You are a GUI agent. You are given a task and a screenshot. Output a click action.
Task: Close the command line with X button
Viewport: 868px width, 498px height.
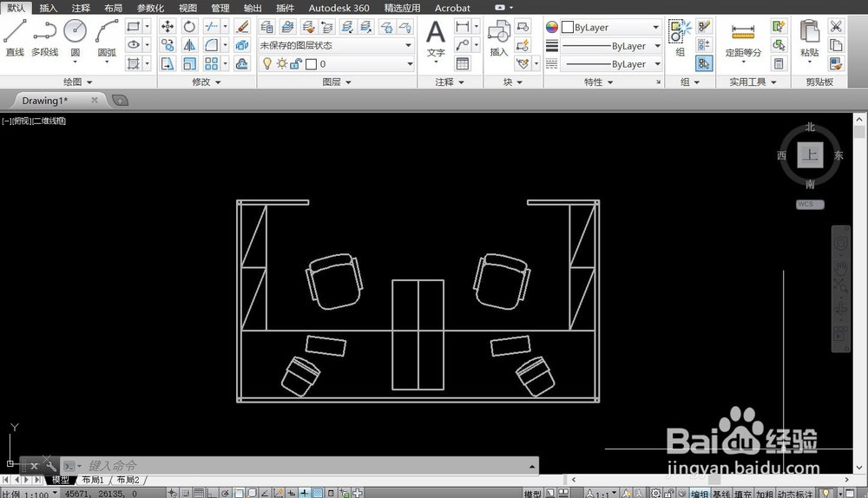34,466
